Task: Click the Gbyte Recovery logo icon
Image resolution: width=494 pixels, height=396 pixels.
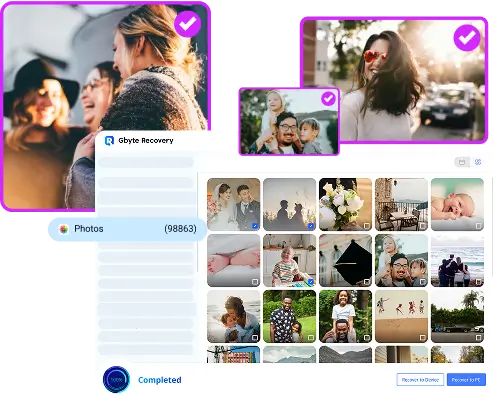Action: [x=109, y=141]
